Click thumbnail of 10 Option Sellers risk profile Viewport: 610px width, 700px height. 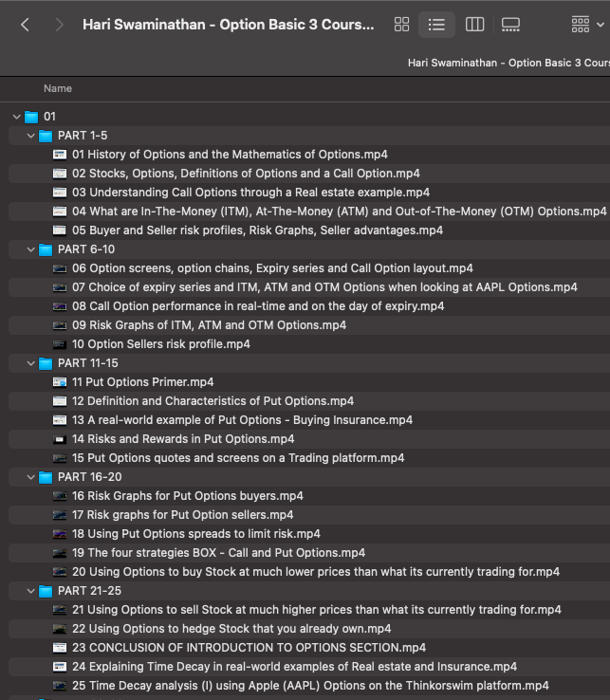pyautogui.click(x=60, y=344)
